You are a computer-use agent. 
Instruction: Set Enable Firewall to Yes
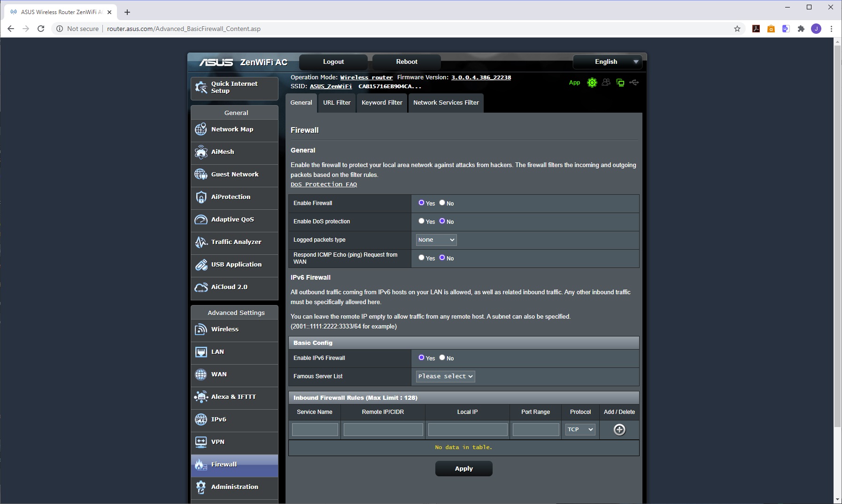point(421,203)
